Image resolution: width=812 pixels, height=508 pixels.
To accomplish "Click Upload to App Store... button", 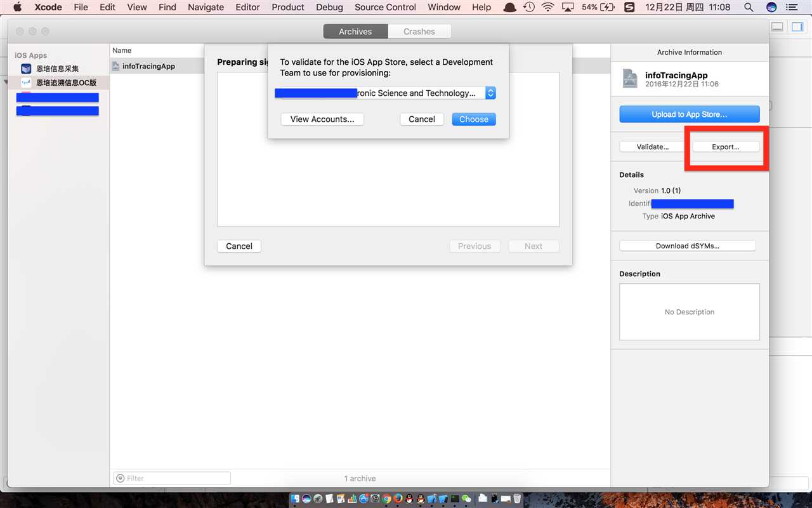I will [690, 114].
